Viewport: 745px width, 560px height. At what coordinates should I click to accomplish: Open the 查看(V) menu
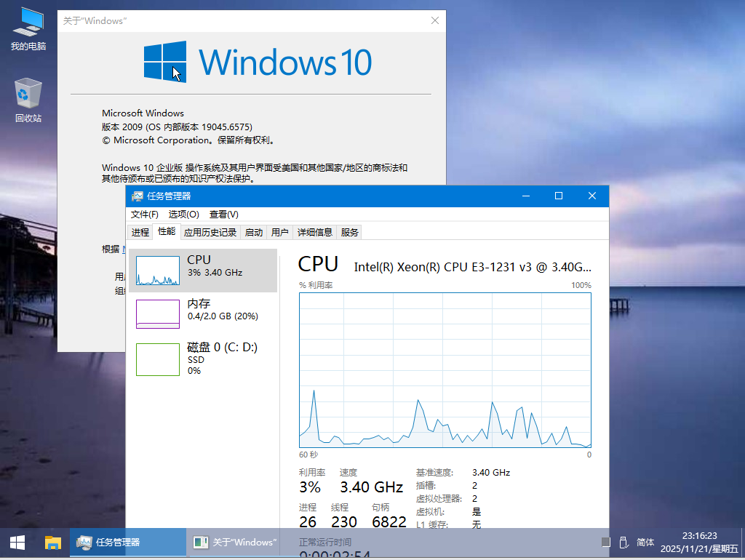(223, 215)
